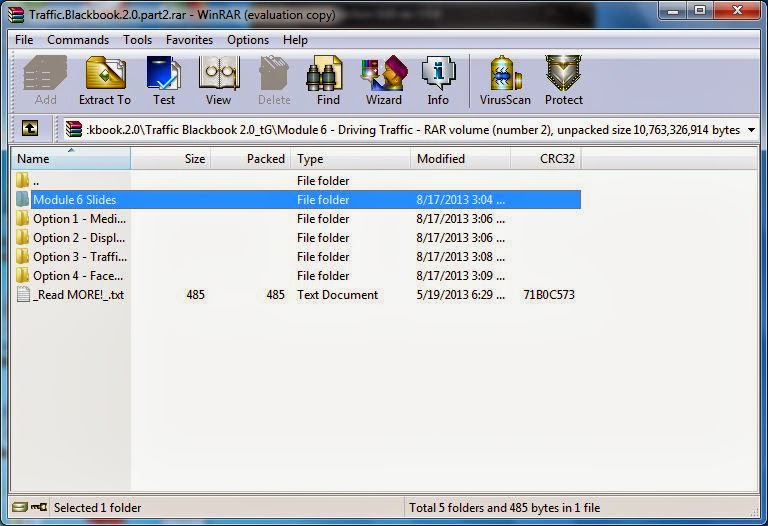The height and width of the screenshot is (526, 768).
Task: Click date 5/19/2013 6:29 cell
Action: (460, 295)
